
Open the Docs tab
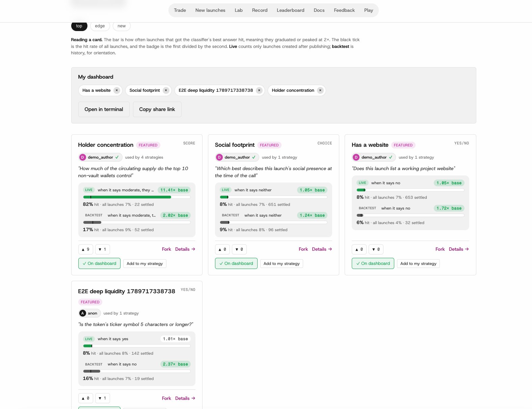pos(319,10)
